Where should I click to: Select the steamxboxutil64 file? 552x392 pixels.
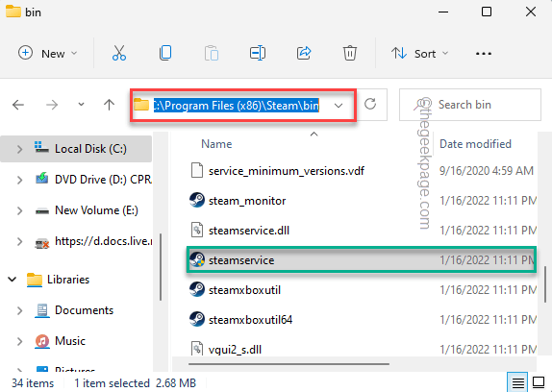[250, 320]
